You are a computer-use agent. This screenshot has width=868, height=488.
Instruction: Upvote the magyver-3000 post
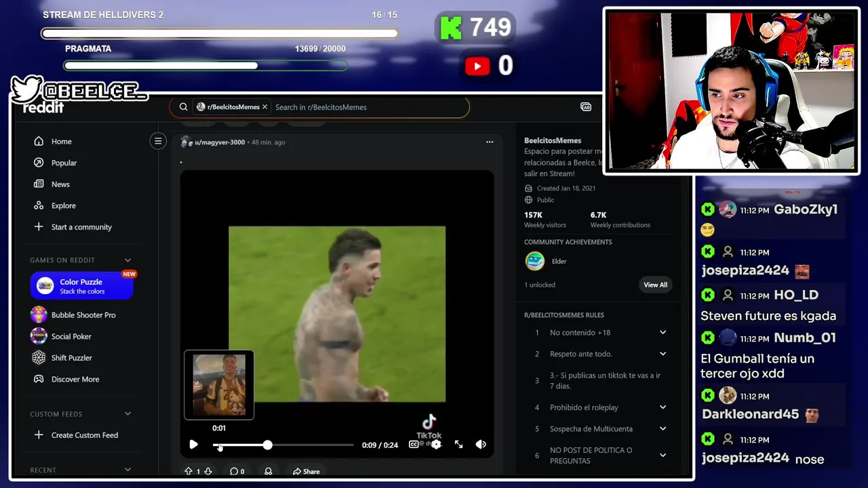189,471
